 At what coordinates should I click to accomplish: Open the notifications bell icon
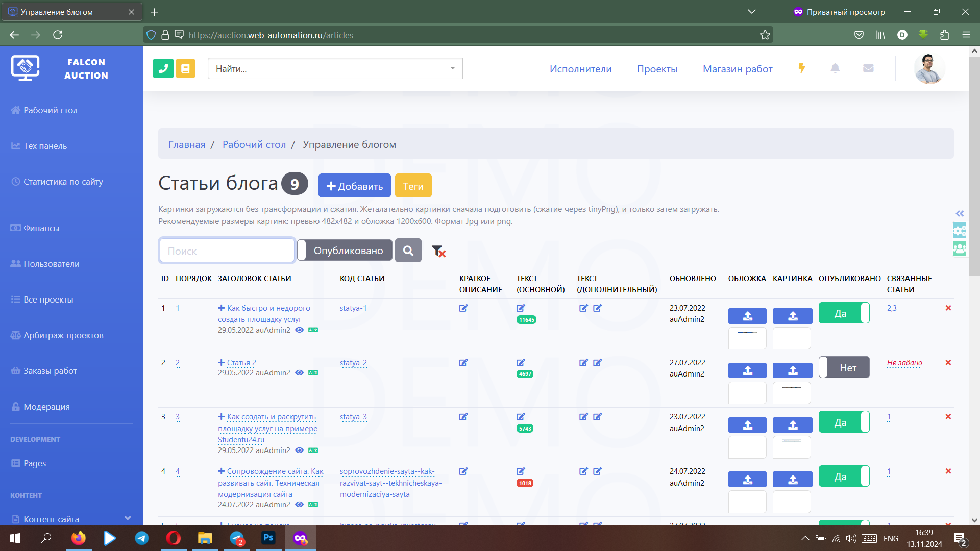coord(835,68)
